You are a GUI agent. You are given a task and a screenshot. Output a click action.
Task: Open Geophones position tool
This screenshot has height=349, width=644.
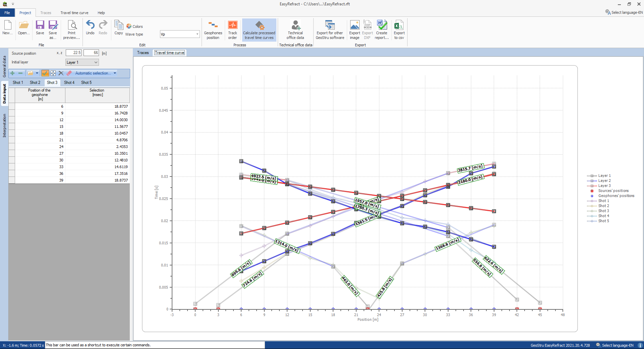[213, 30]
